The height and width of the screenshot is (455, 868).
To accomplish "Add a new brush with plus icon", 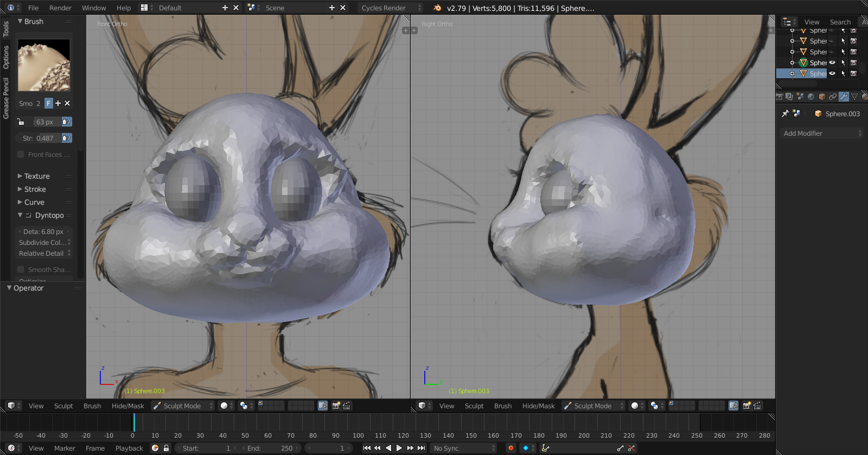I will (58, 103).
